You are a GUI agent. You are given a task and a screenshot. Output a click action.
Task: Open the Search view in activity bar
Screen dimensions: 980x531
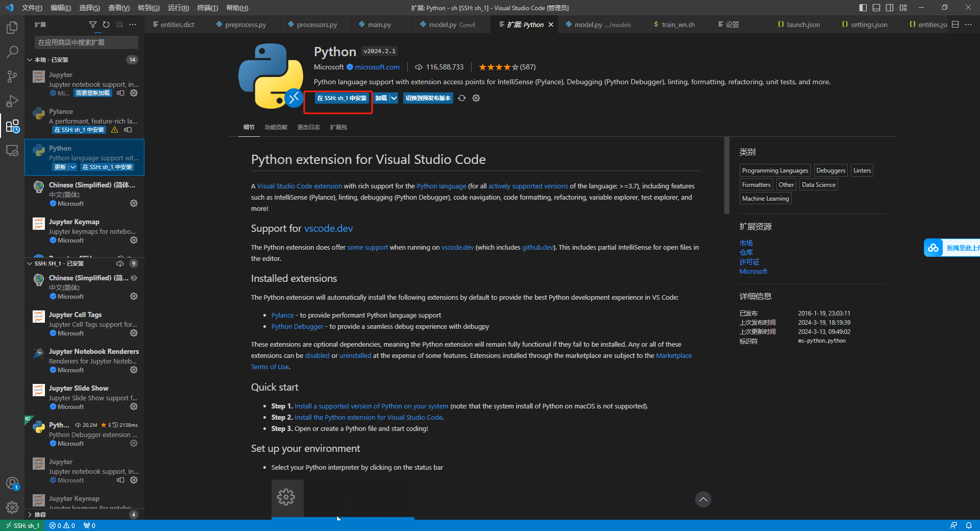[12, 52]
